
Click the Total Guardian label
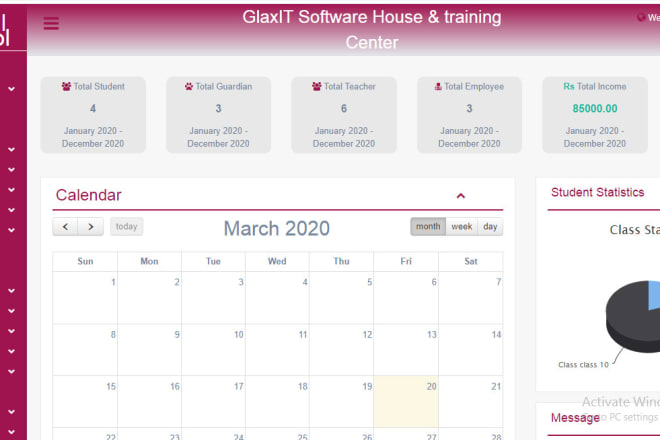(x=224, y=86)
